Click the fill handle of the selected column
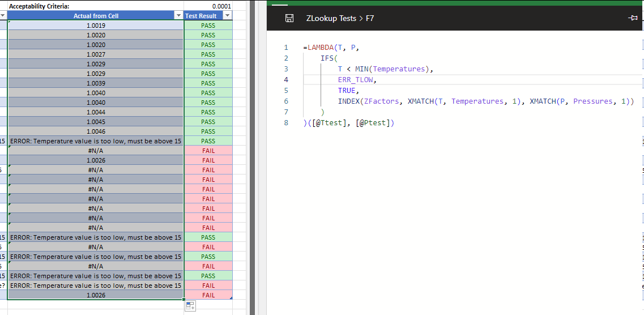The height and width of the screenshot is (315, 644). pos(184,300)
